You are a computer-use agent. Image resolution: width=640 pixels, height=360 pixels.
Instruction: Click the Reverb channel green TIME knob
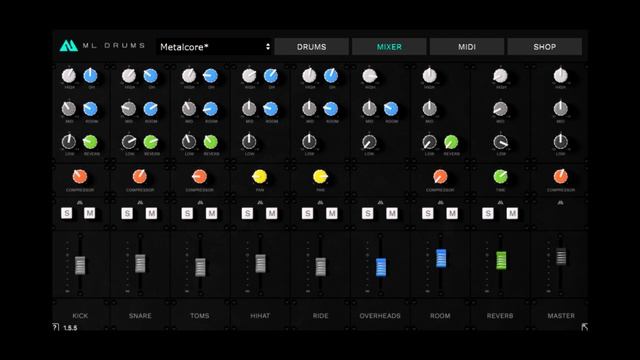click(500, 176)
